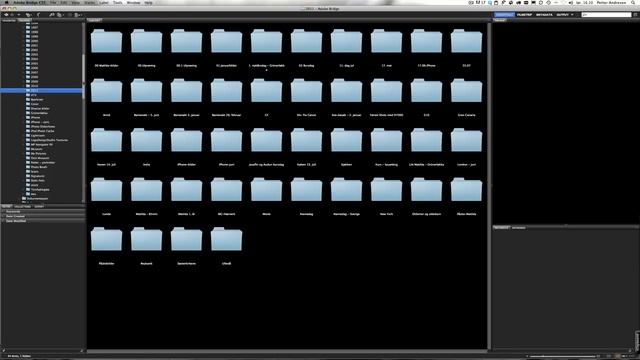Open the View menu
The height and width of the screenshot is (360, 640).
(76, 2)
